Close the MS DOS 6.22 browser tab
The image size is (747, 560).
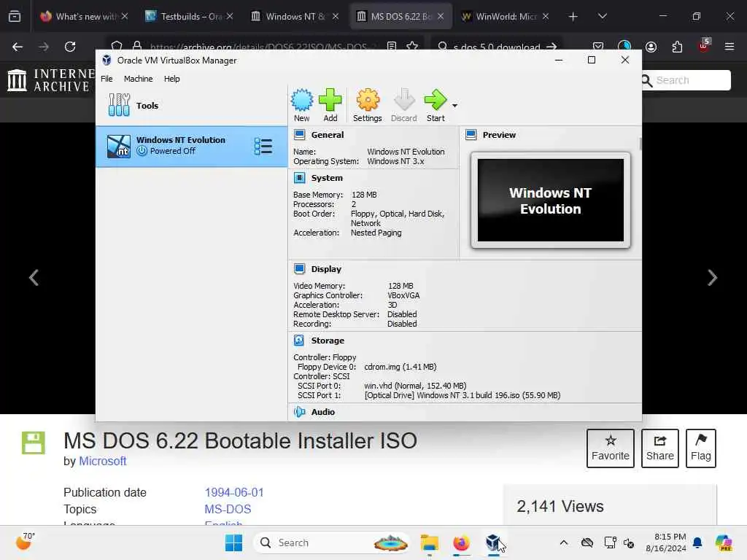(441, 16)
